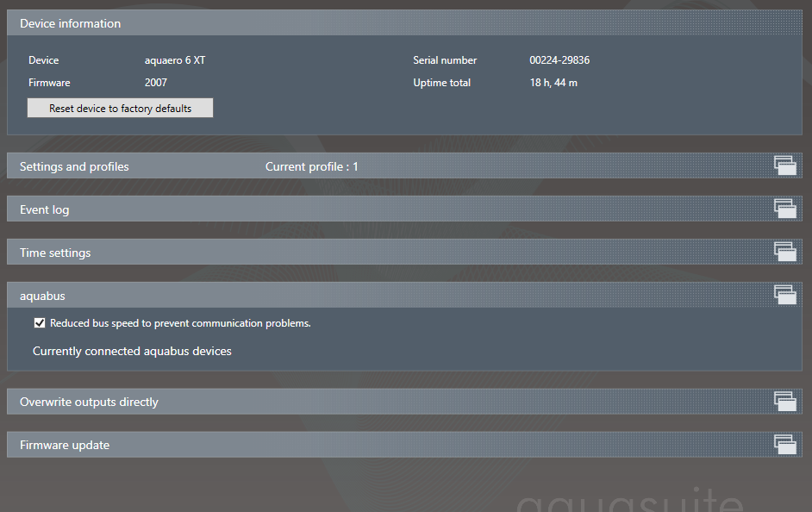Expand Event log section icon
The width and height of the screenshot is (812, 512).
point(785,209)
